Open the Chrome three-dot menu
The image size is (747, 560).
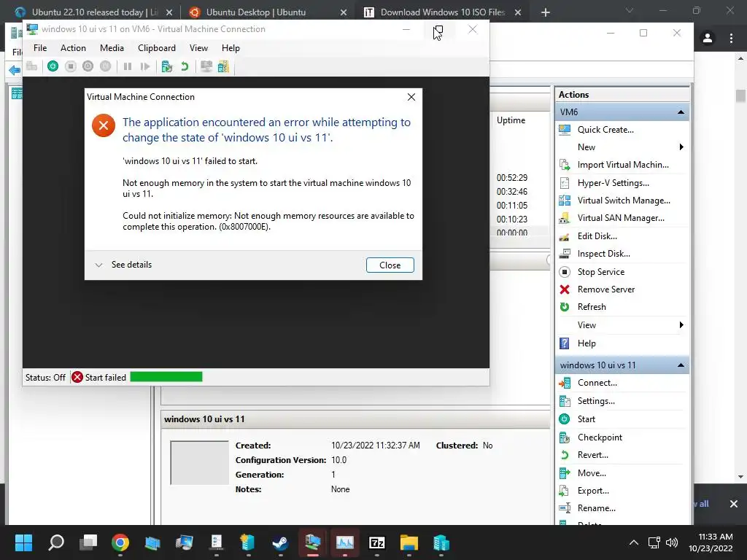coord(731,38)
